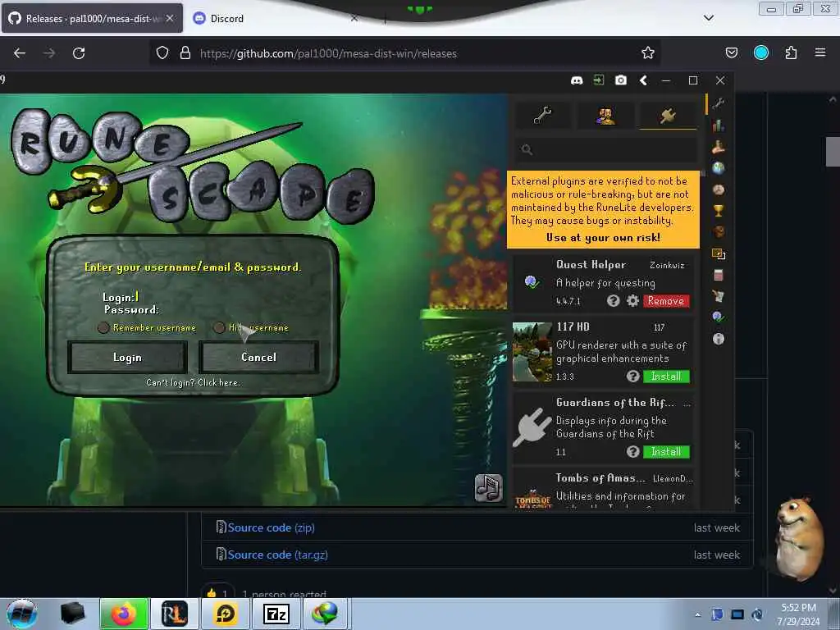
Task: Open the calculator sidebar icon
Action: (719, 275)
